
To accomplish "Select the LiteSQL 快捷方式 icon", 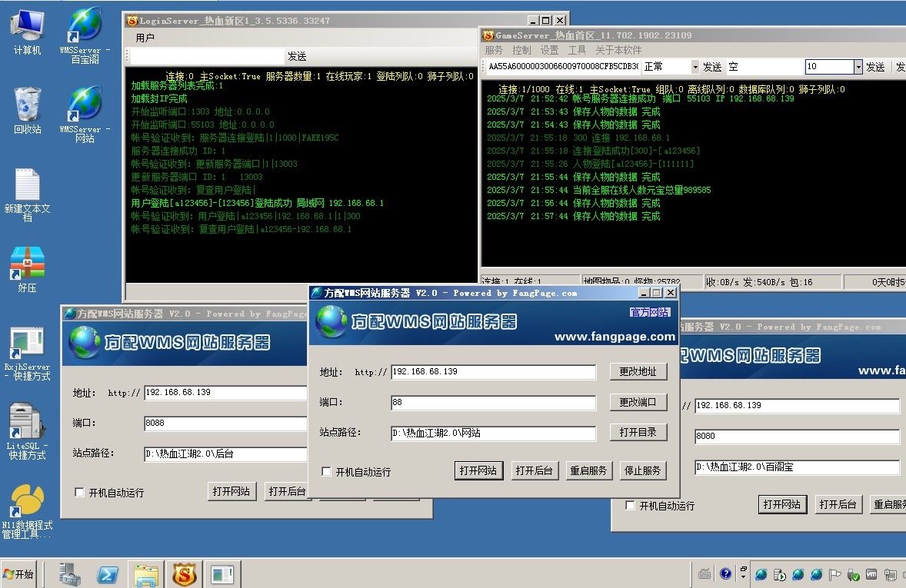I will tap(27, 432).
